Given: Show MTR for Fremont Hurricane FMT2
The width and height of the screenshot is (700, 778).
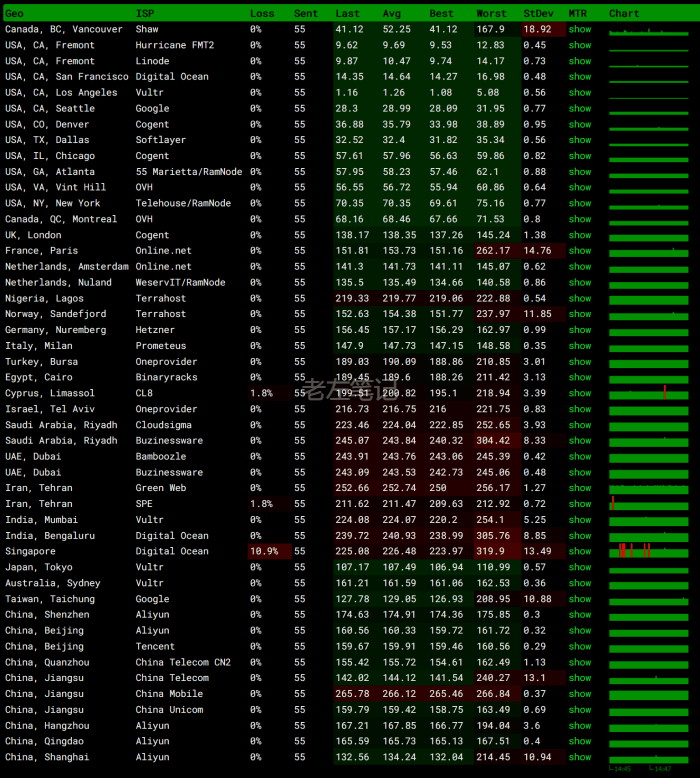Looking at the screenshot, I should [579, 45].
